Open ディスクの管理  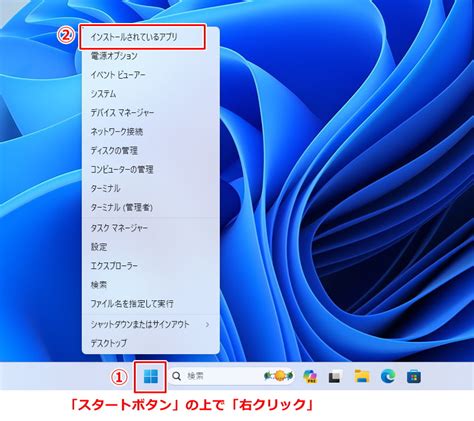151,151
